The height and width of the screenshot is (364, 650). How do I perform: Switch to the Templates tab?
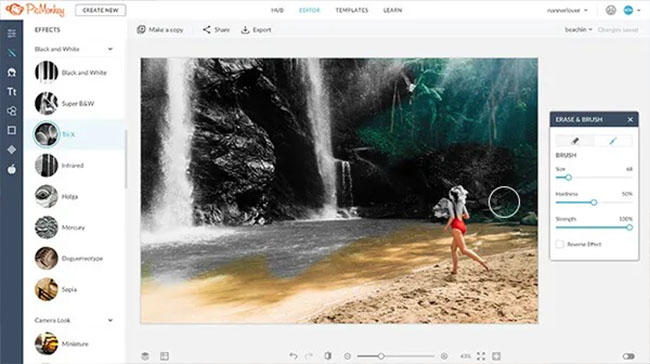[352, 10]
